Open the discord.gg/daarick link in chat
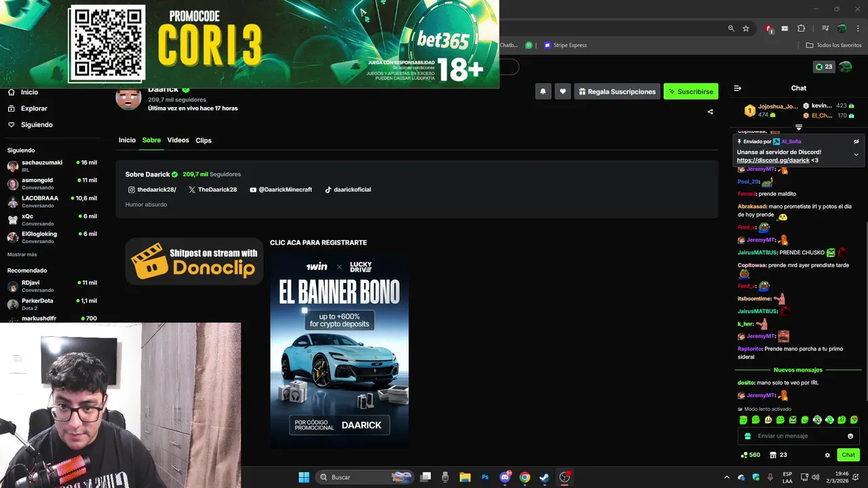The height and width of the screenshot is (488, 868). [773, 161]
